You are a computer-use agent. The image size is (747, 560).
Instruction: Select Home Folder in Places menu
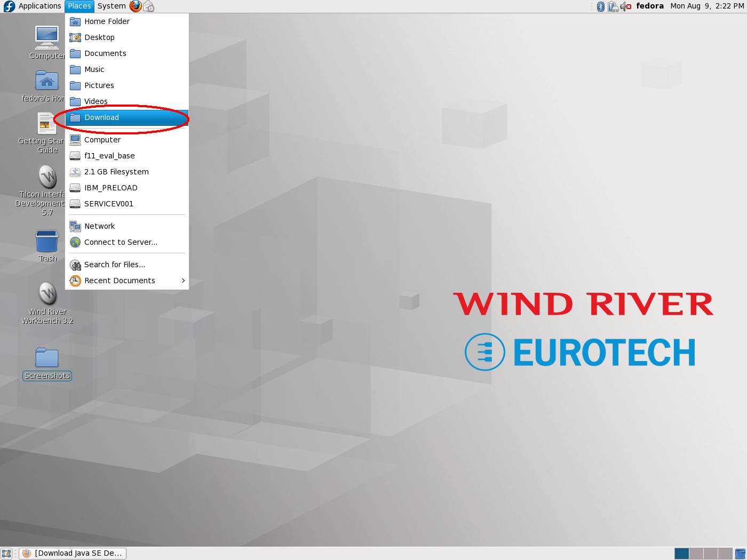(x=127, y=21)
